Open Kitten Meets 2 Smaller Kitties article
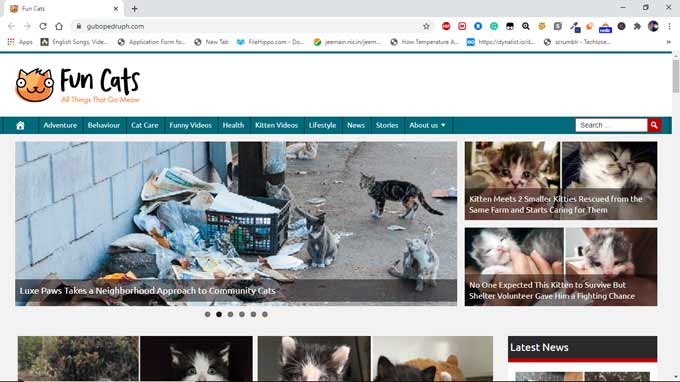This screenshot has width=680, height=382. tap(556, 205)
